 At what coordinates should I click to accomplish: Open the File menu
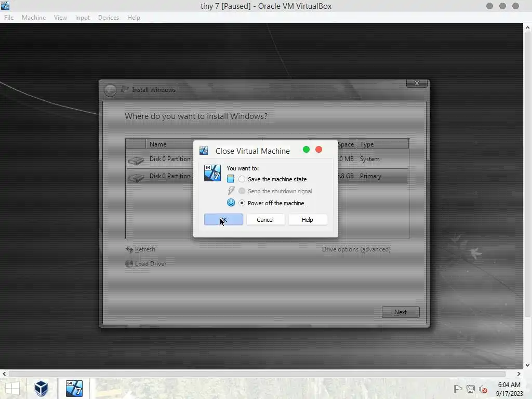[9, 18]
